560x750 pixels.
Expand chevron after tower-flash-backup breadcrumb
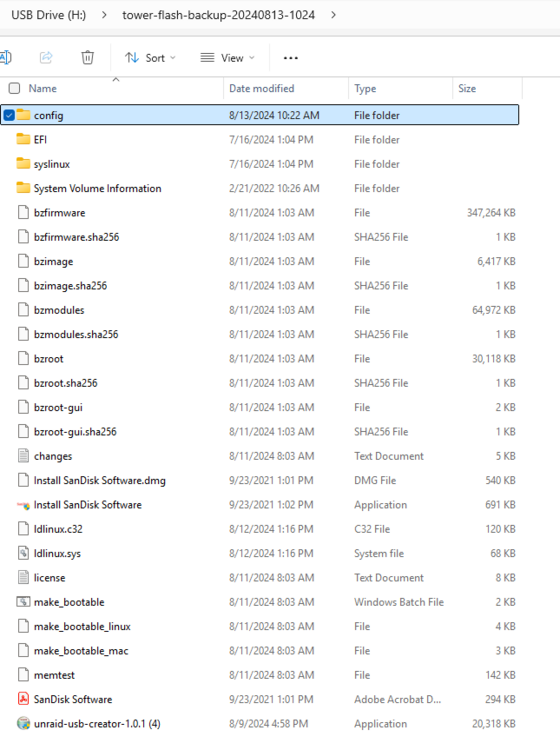[x=333, y=15]
